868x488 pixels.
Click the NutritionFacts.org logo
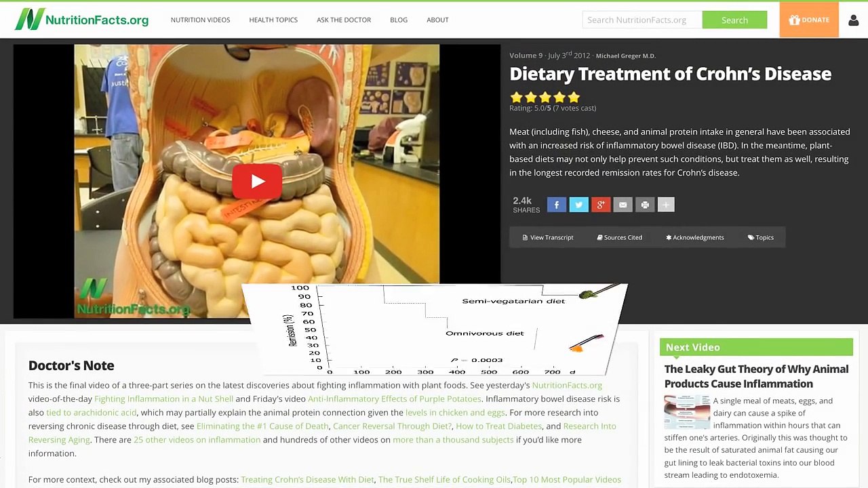[81, 19]
